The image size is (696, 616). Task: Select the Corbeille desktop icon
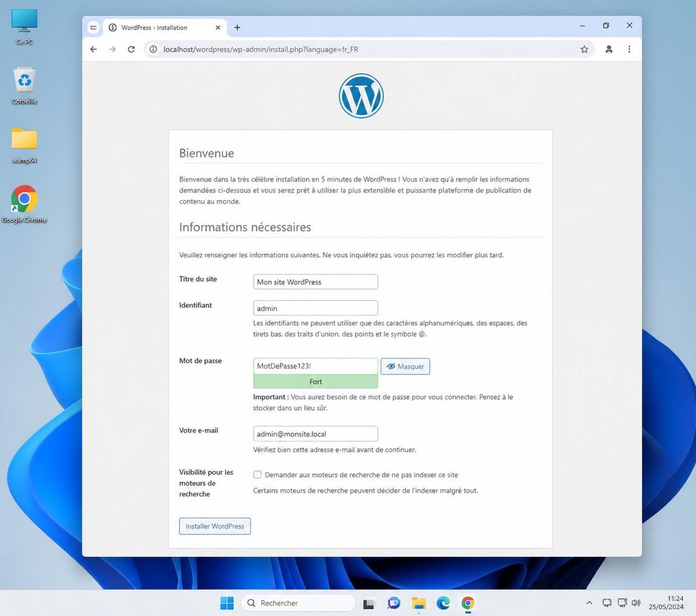(x=24, y=86)
